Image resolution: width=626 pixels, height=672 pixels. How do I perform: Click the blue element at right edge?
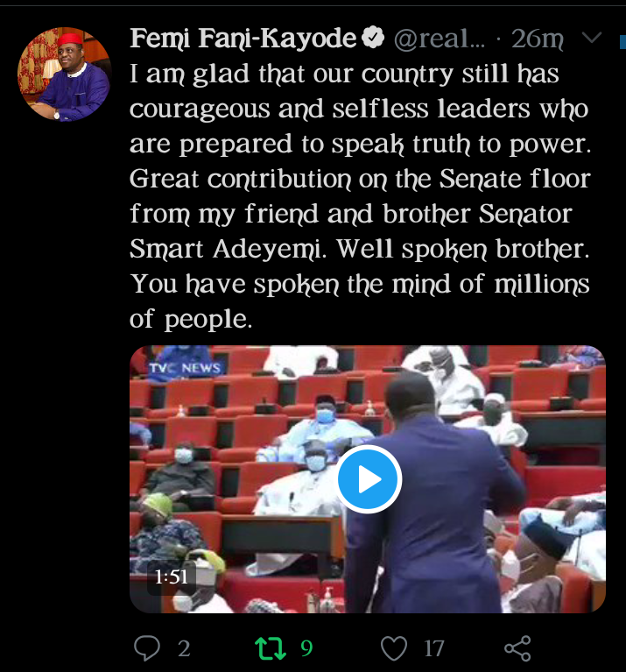[622, 41]
